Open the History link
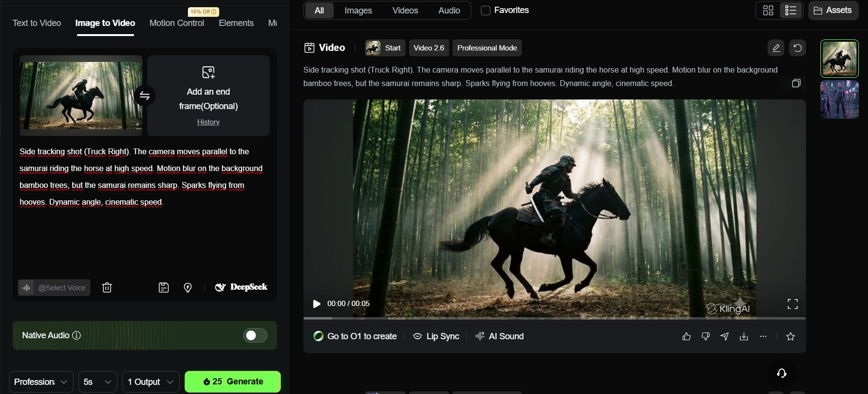The height and width of the screenshot is (394, 868). 208,122
